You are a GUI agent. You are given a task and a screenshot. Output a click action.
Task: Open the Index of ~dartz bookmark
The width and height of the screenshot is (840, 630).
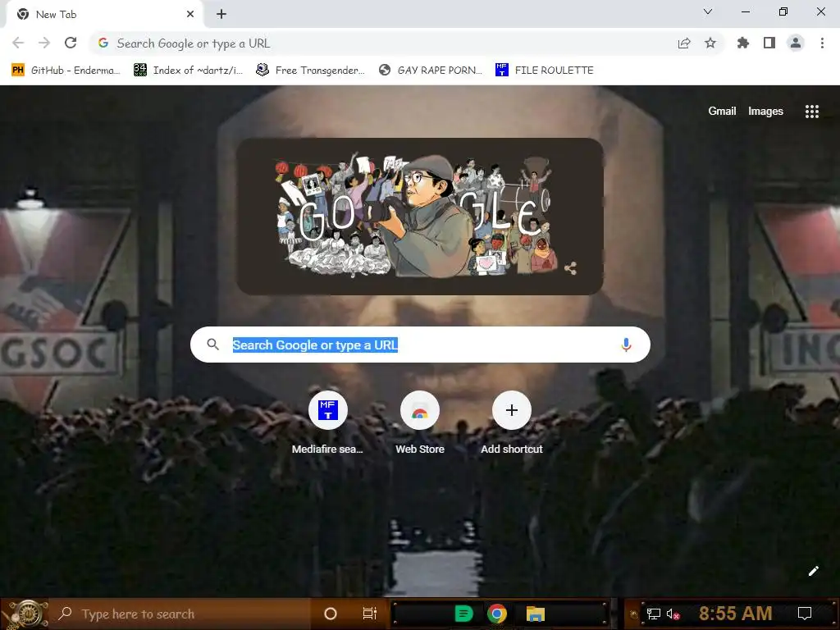pyautogui.click(x=188, y=71)
